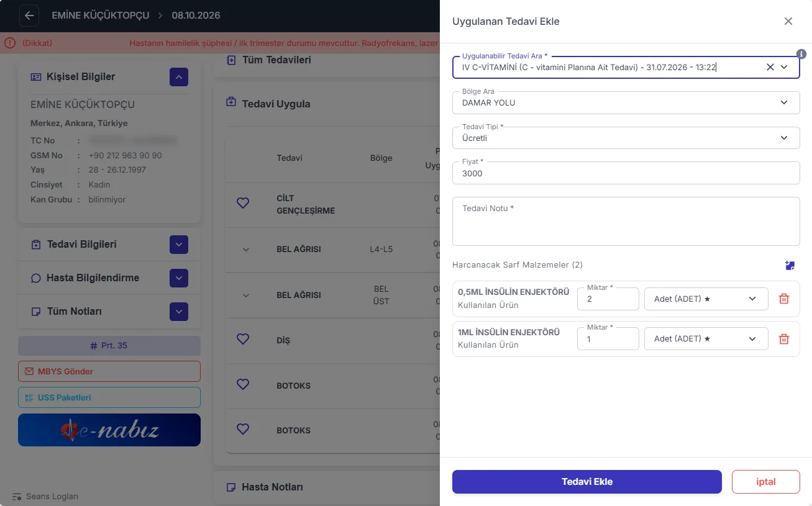This screenshot has height=506, width=812.
Task: Clear the selected IV C-VİTAMİNİ treatment
Action: tap(770, 67)
